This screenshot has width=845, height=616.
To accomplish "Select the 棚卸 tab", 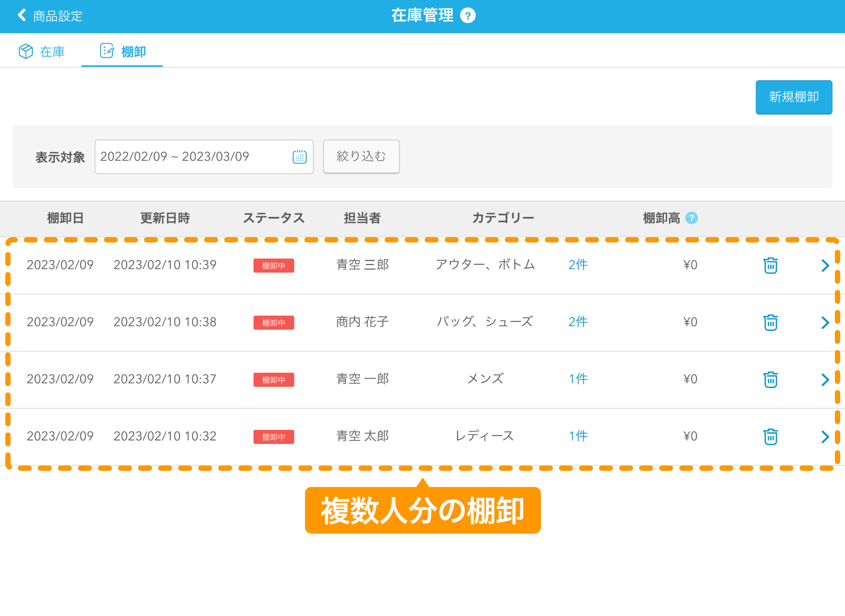I will coord(123,51).
